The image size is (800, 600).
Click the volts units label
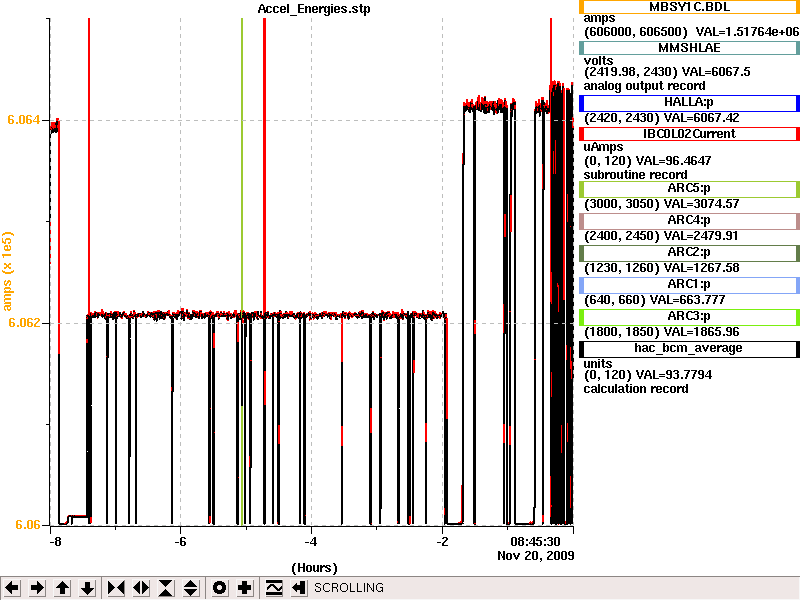pos(598,61)
